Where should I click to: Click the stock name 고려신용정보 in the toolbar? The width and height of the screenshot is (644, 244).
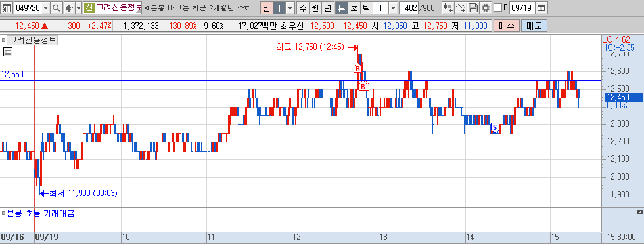click(118, 8)
